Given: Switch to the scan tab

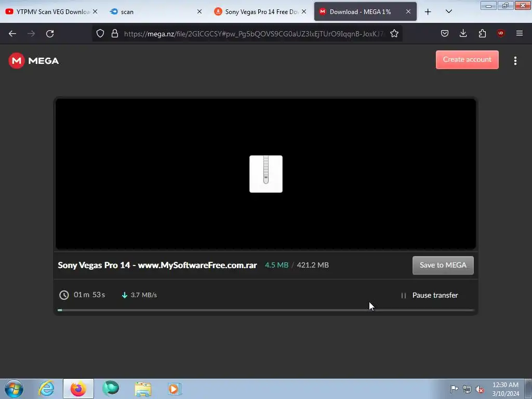Looking at the screenshot, I should coord(156,11).
